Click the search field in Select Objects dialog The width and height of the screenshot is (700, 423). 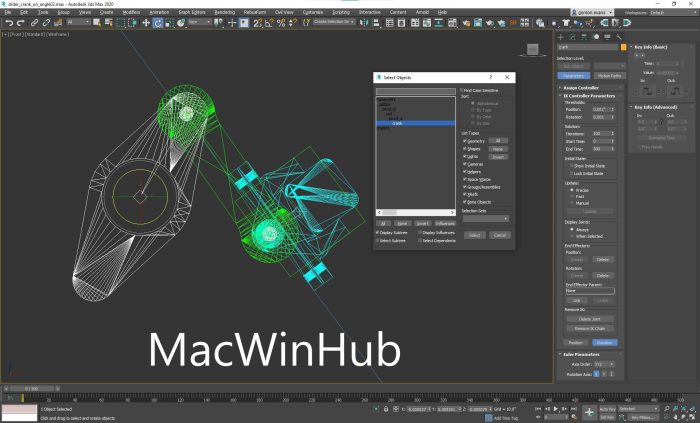416,91
